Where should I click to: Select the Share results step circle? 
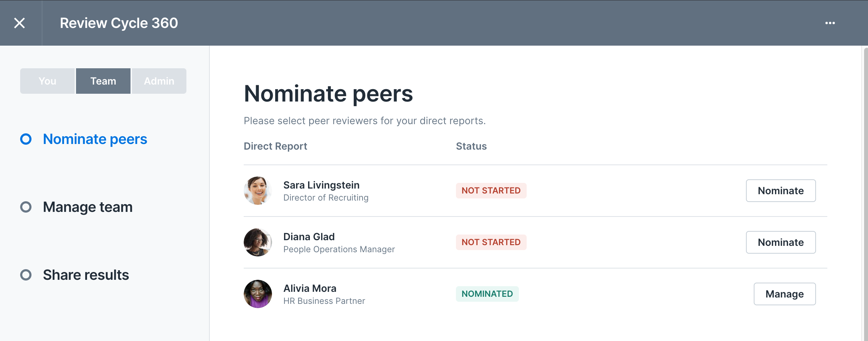pos(26,275)
